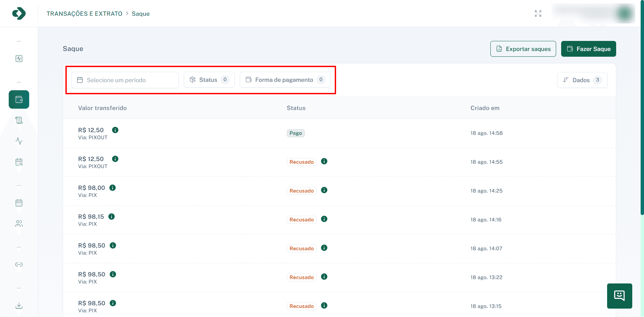644x317 pixels.
Task: Open the Dados column selector
Action: (x=582, y=80)
